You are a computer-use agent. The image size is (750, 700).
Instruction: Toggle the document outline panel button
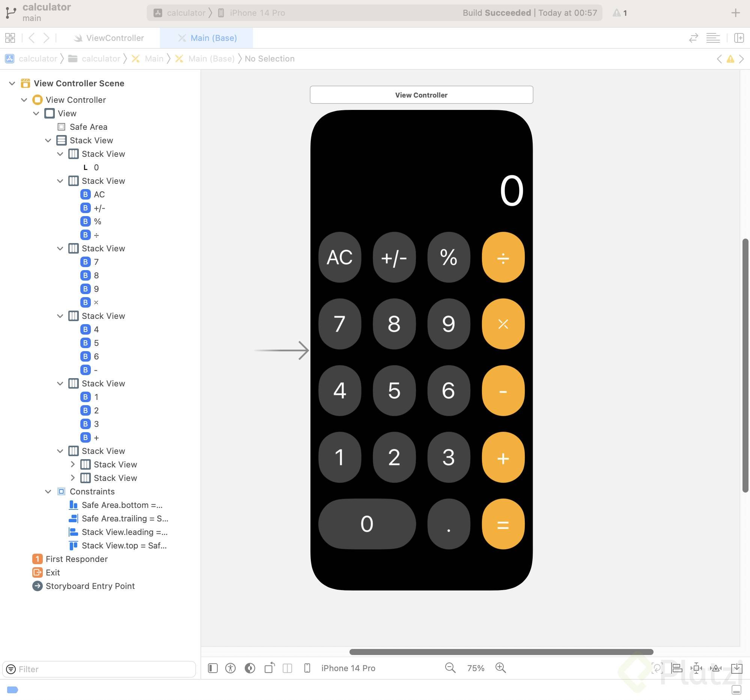[x=213, y=668]
